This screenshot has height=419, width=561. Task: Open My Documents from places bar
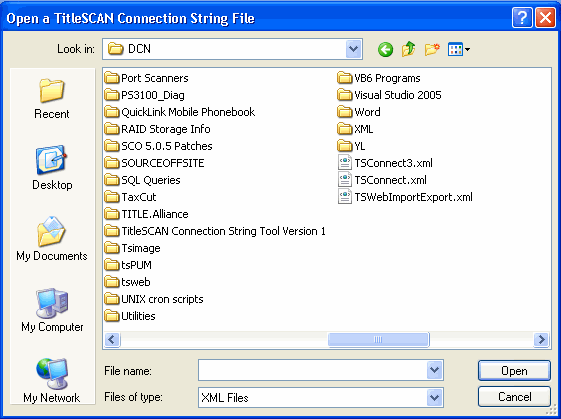[52, 239]
